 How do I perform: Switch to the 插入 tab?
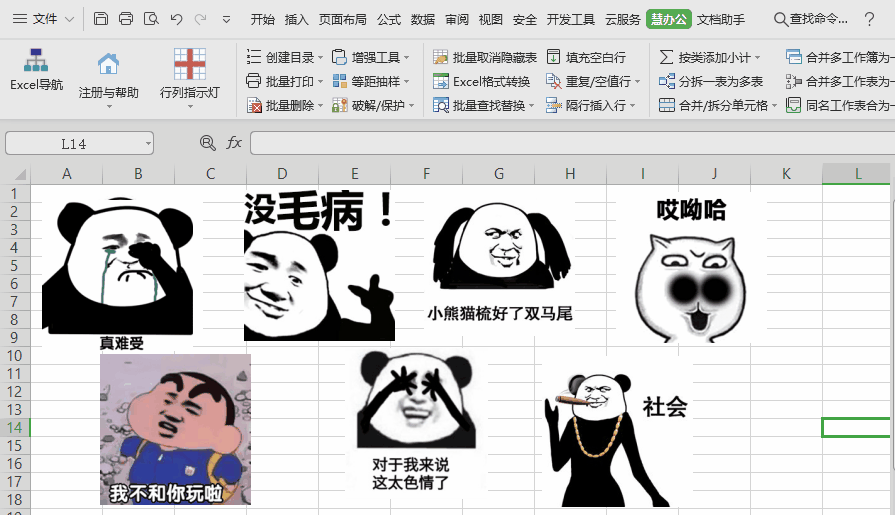click(296, 19)
